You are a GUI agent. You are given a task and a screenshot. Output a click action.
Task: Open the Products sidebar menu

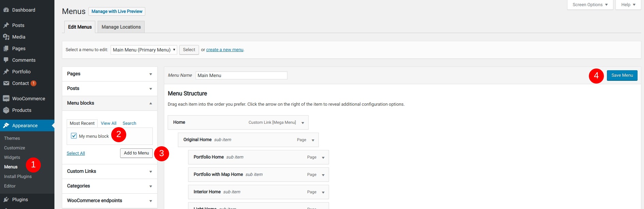tap(27, 110)
